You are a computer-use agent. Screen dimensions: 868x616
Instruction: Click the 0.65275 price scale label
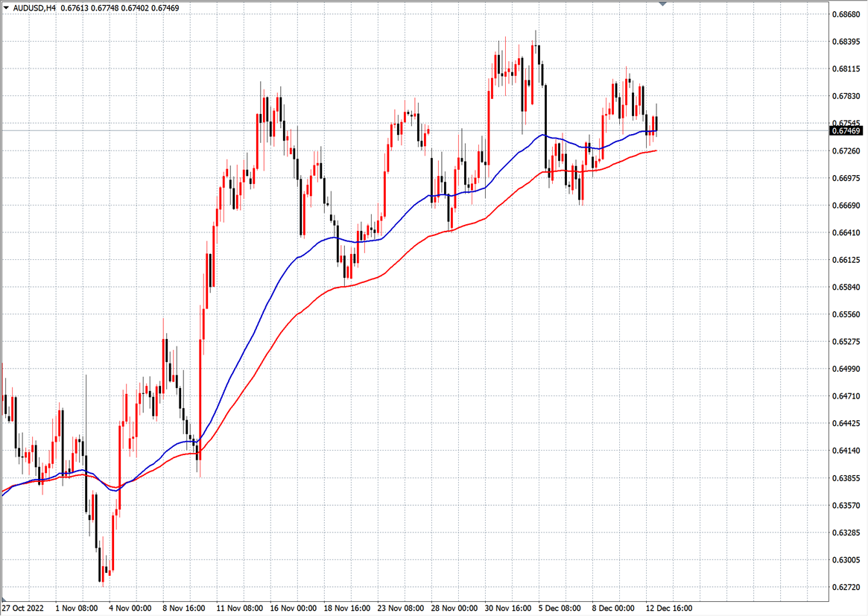[x=847, y=342]
